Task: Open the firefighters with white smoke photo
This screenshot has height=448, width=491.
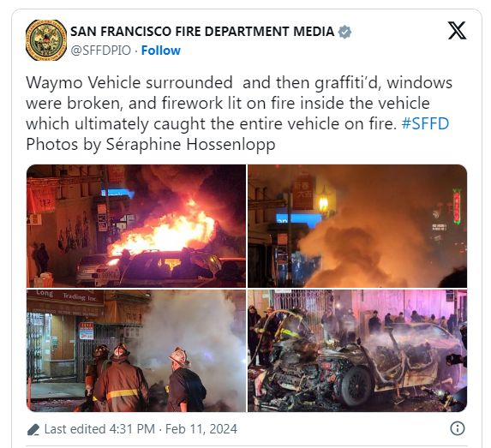Action: 136,350
